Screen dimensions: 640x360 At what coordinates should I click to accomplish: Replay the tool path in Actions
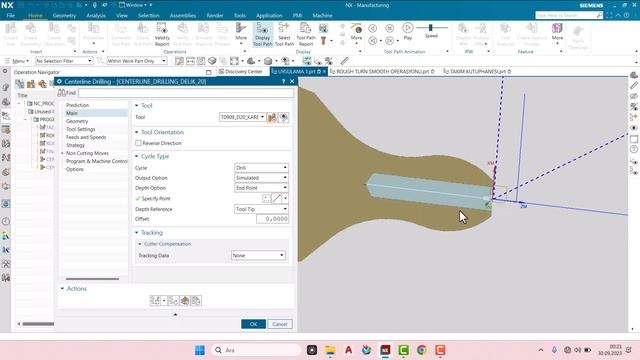173,301
